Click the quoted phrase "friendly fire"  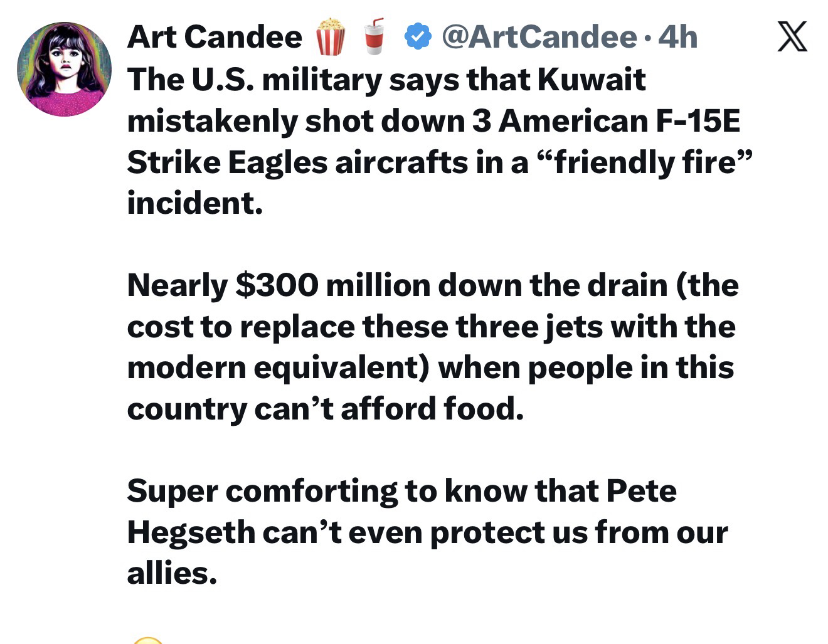click(644, 162)
